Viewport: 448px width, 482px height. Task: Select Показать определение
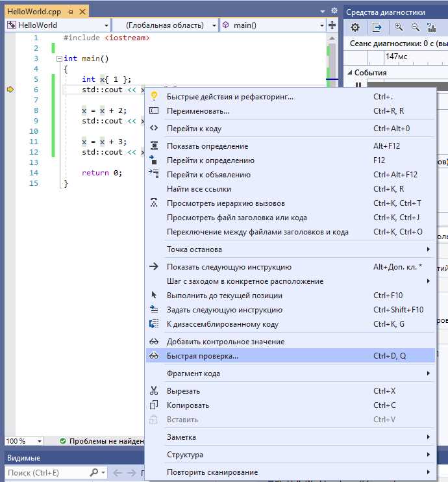290,146
